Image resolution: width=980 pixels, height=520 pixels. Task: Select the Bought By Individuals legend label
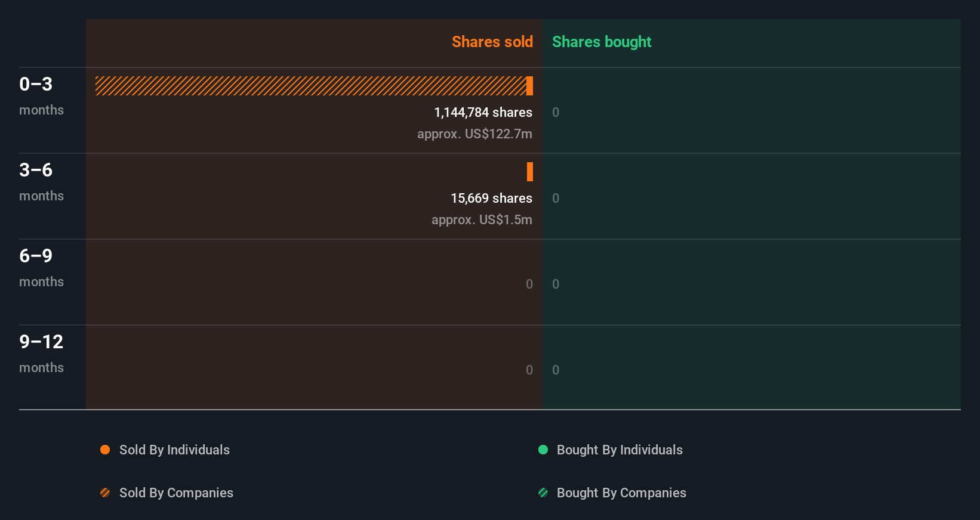pyautogui.click(x=620, y=450)
